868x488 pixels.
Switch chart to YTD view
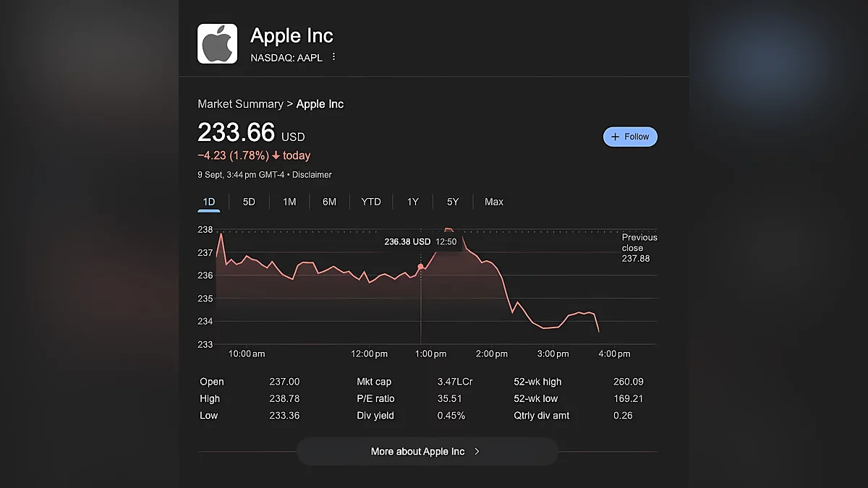pos(370,202)
